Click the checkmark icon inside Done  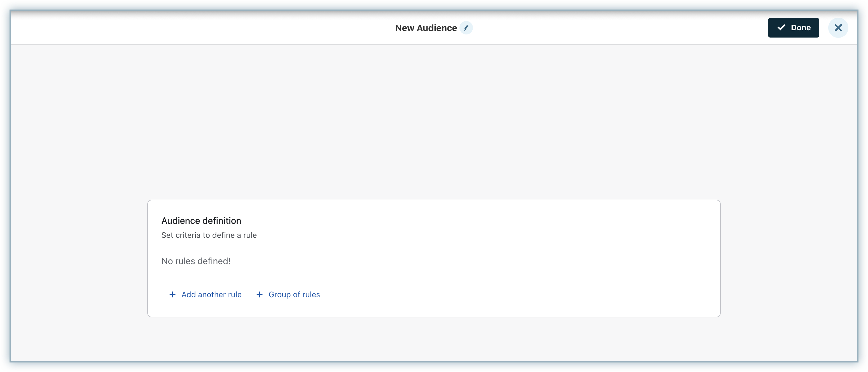coord(781,28)
